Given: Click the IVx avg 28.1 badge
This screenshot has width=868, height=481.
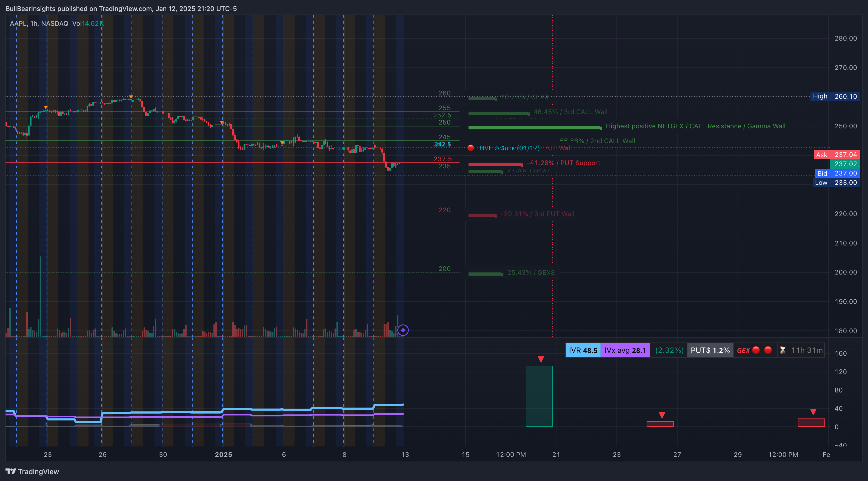Looking at the screenshot, I should click(x=625, y=350).
